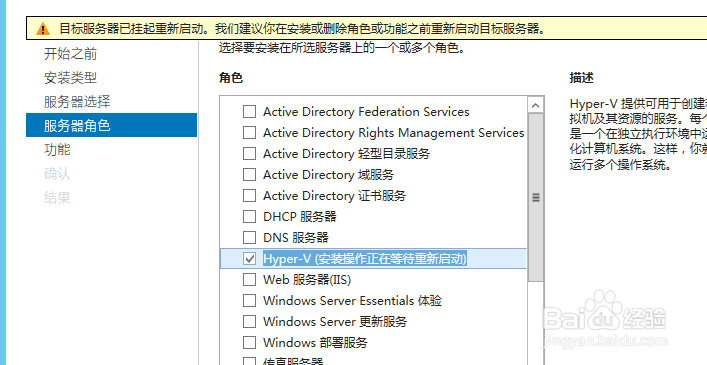Viewport: 707px width, 365px height.
Task: Click the scrollbar up arrow in roles list
Action: 535,105
